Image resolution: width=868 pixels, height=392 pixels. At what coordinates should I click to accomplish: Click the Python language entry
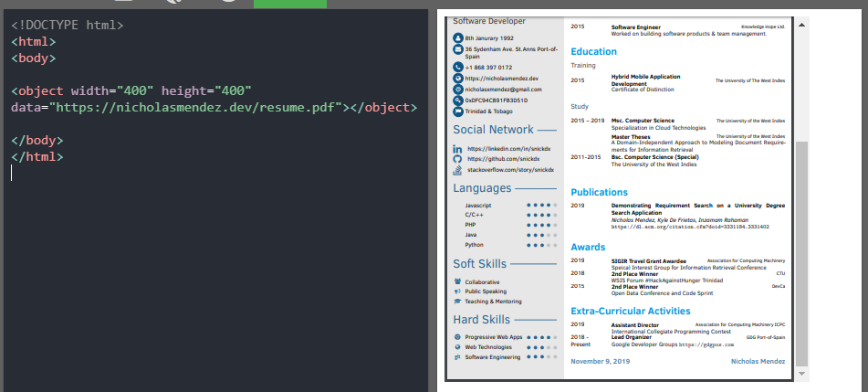475,245
